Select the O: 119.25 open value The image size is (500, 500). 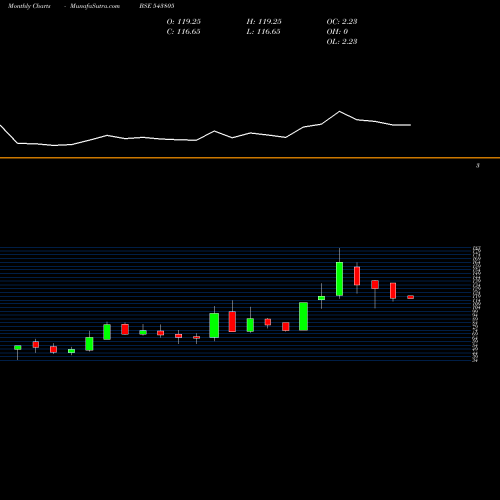pyautogui.click(x=184, y=22)
